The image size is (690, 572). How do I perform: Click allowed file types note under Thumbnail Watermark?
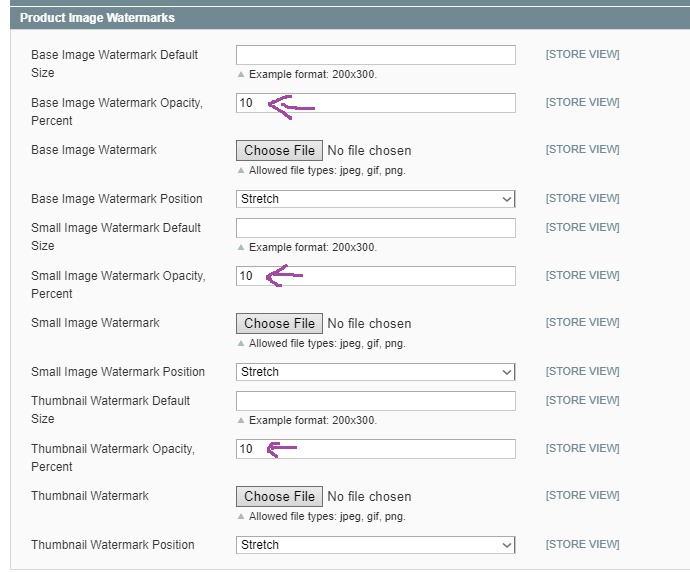click(326, 517)
